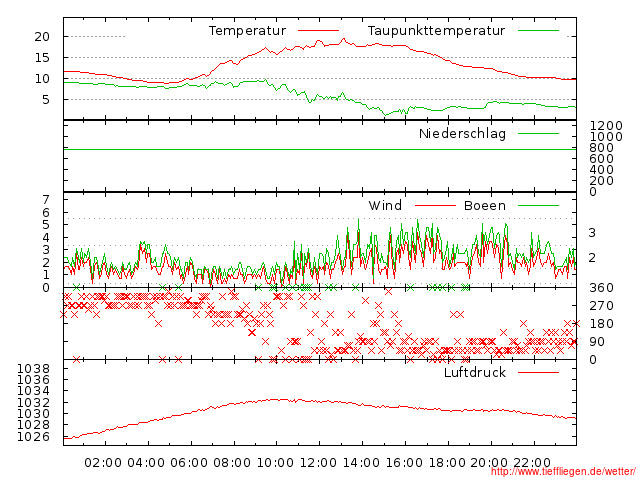Click the 15 temperature axis value

42,58
